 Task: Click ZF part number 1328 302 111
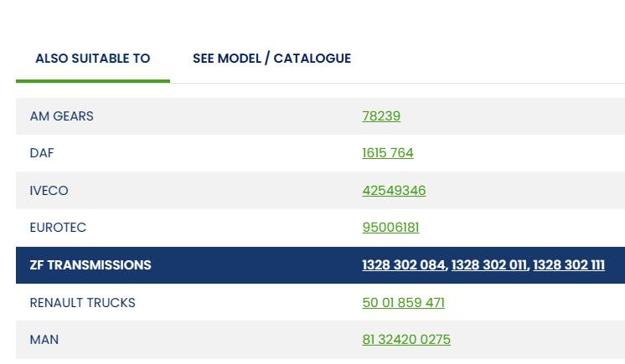tap(569, 265)
